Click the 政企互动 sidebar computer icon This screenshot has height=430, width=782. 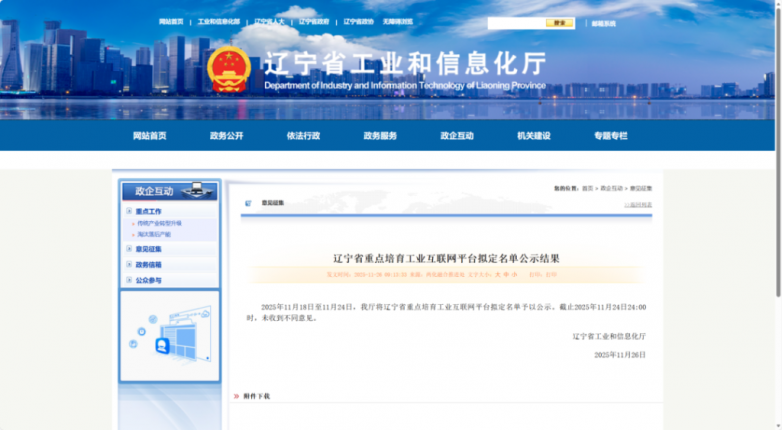point(198,190)
